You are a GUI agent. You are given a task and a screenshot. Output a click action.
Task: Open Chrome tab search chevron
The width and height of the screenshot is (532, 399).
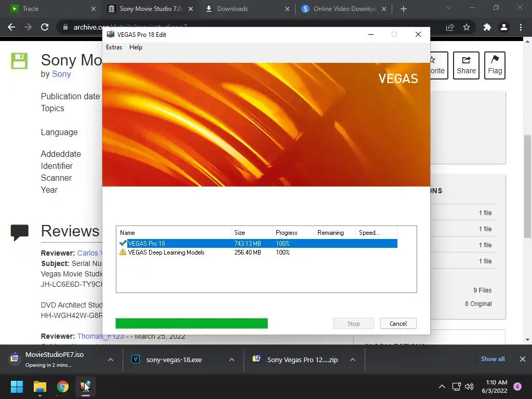[x=448, y=7]
